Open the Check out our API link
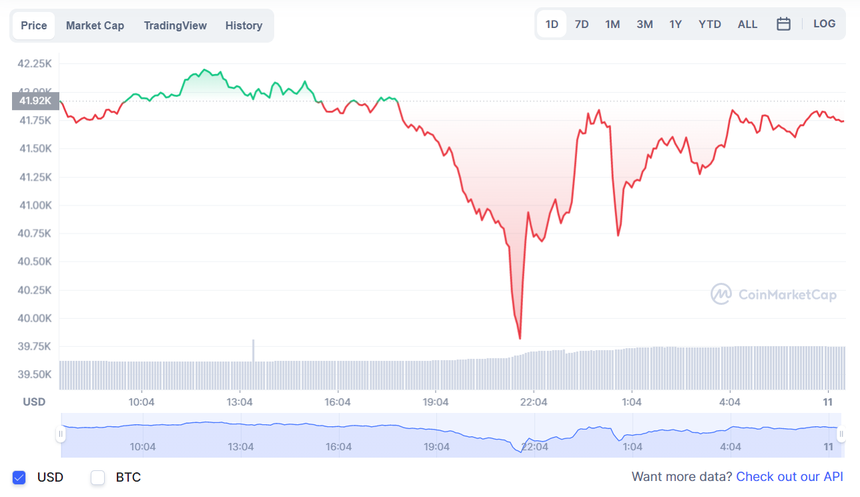Viewport: 860px width, 497px height. pyautogui.click(x=790, y=477)
